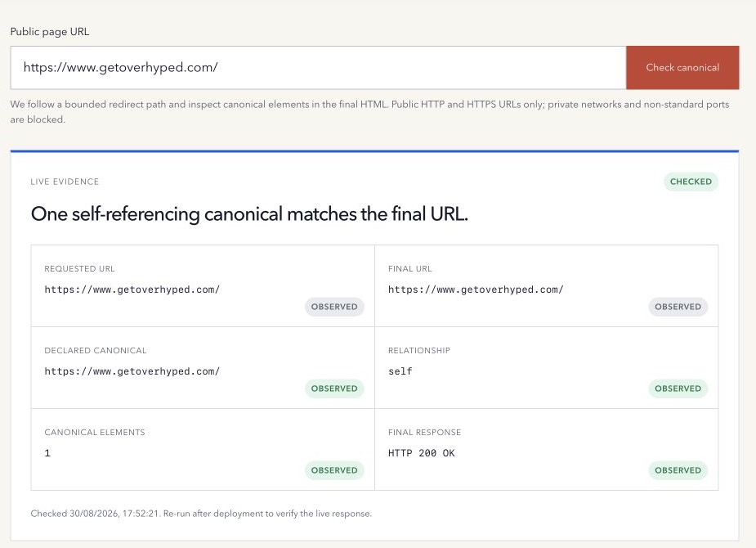Click the REQUESTED URL field label

pos(79,269)
